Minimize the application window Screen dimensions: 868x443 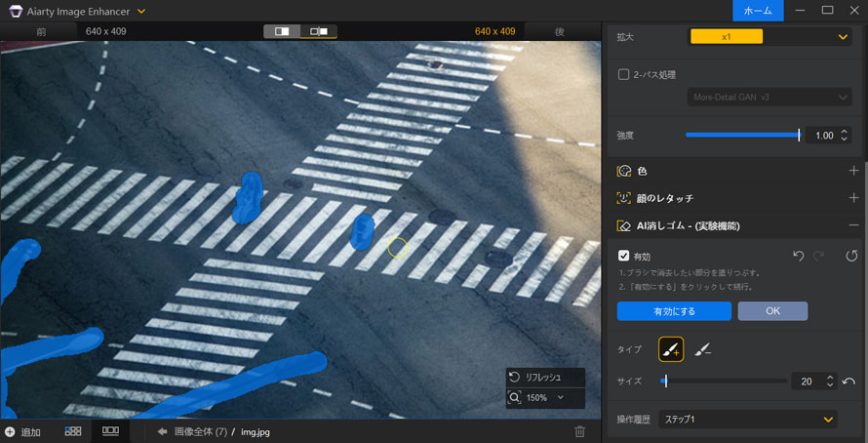point(801,10)
